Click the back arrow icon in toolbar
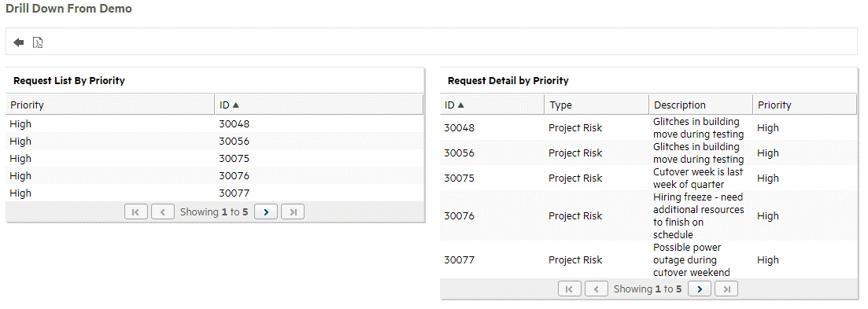The height and width of the screenshot is (309, 868). point(19,42)
